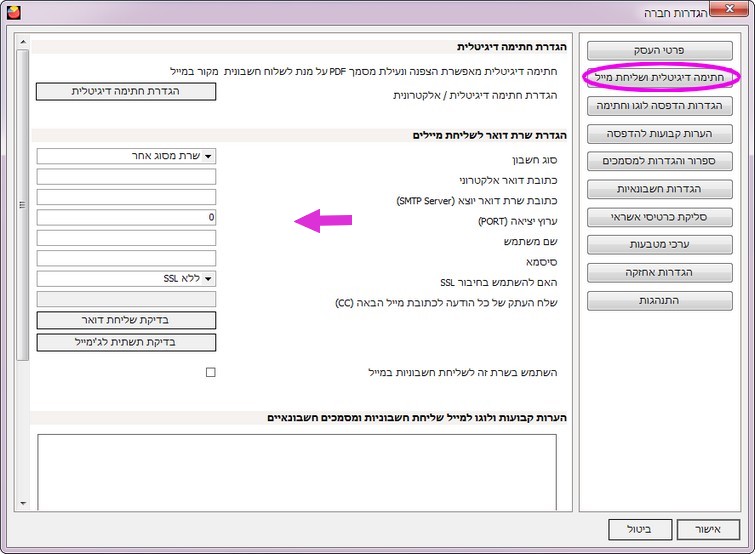The height and width of the screenshot is (554, 755).
Task: Click the app icon in title bar
Action: (14, 12)
